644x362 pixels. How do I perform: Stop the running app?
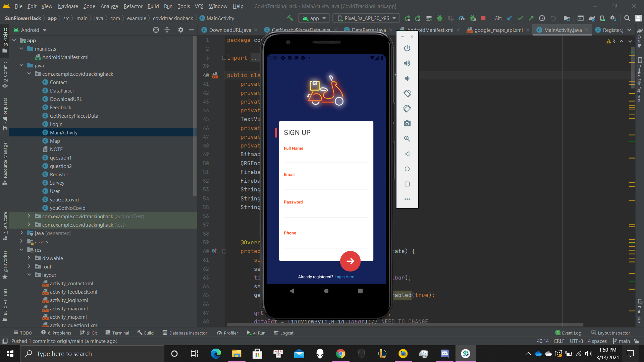tap(483, 18)
